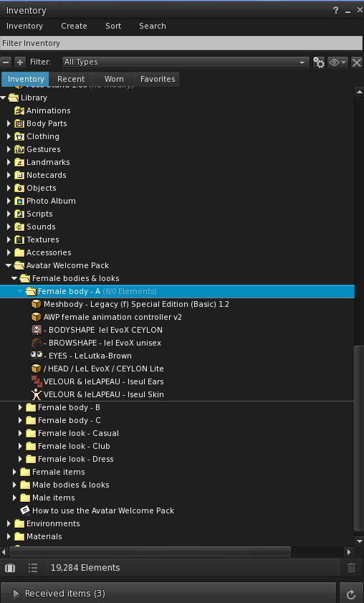Toggle the eye visibility options button
Viewport: 364px width, 603px height.
[337, 62]
